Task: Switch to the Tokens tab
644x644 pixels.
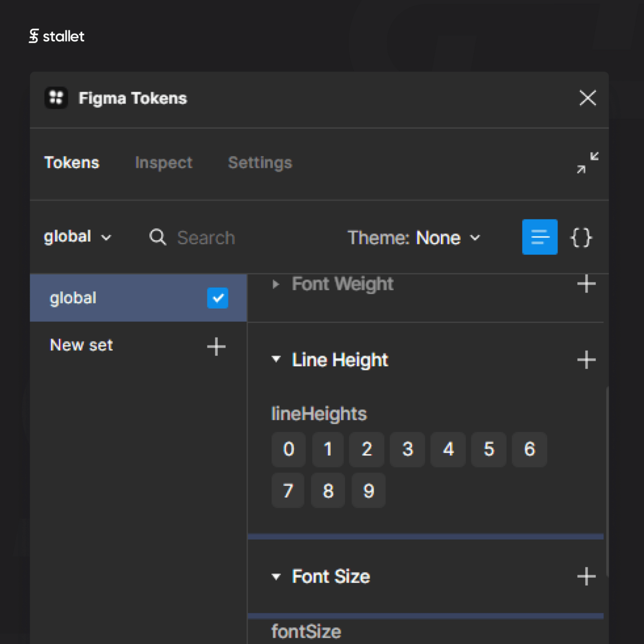Action: 72,163
